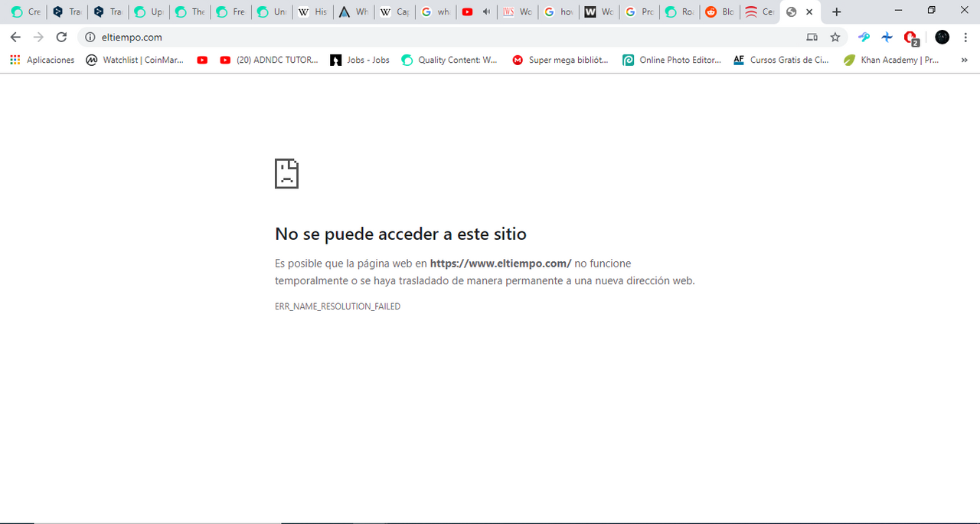This screenshot has width=980, height=524.
Task: Open Cursos Gratis de Ci... bookmark
Action: click(781, 60)
